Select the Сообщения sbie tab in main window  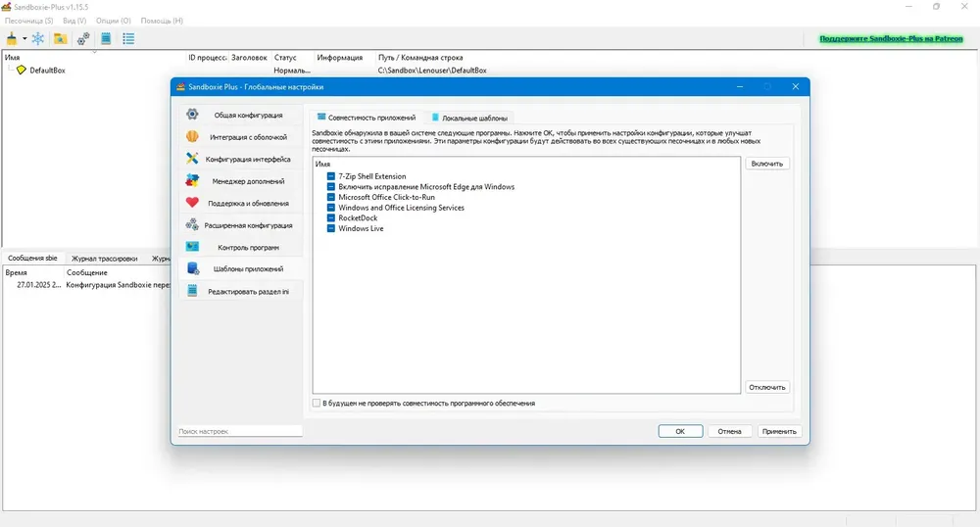tap(32, 258)
